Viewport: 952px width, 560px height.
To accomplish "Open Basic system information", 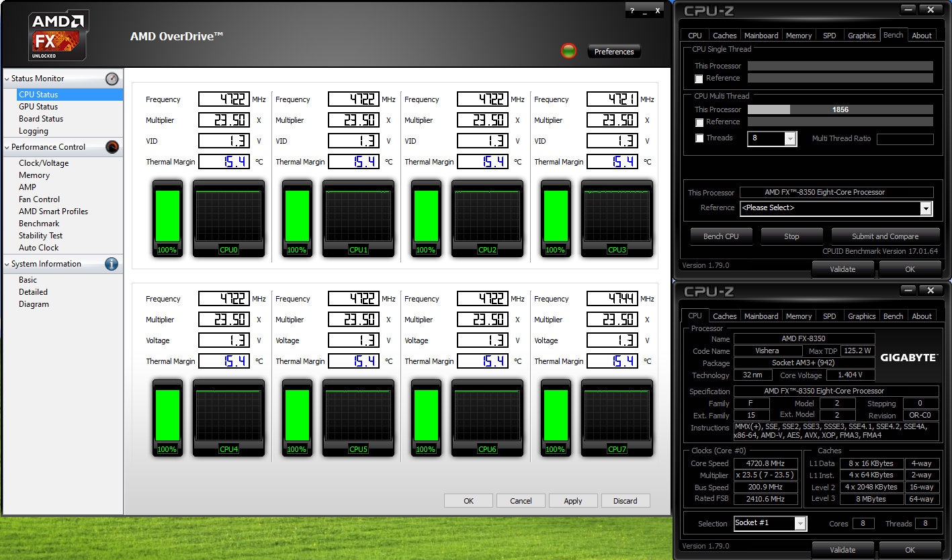I will pos(28,280).
